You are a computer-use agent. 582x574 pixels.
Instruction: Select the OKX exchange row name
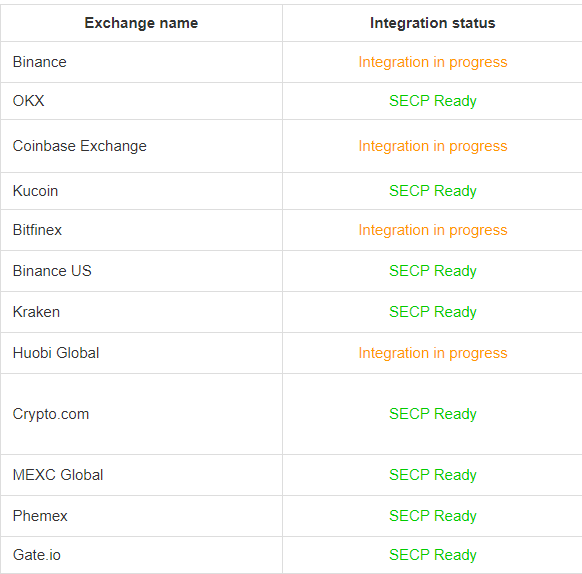tap(29, 101)
